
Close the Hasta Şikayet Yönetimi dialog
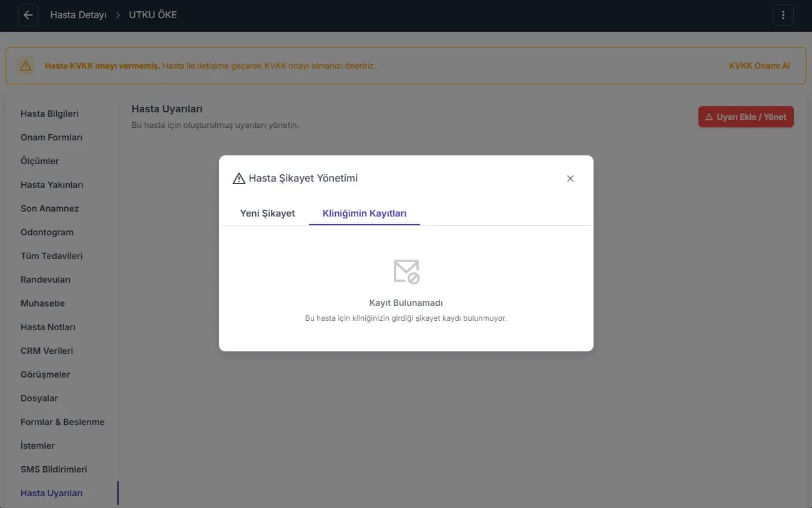click(x=570, y=178)
